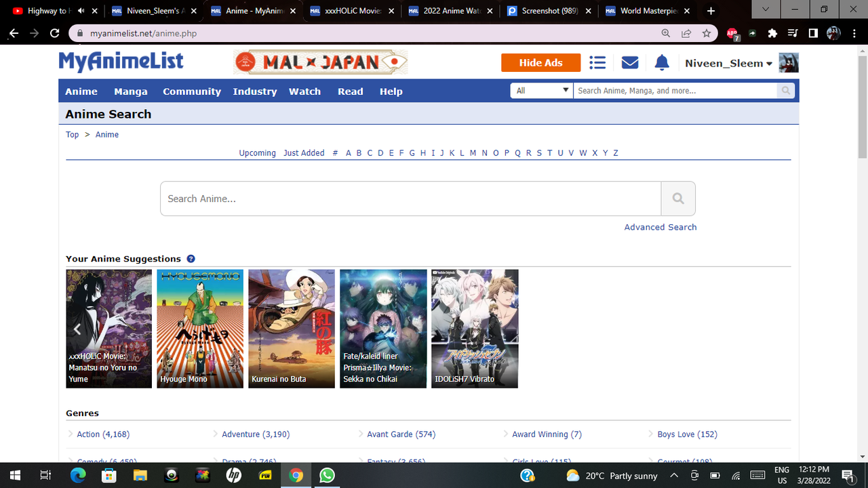
Task: Open the Advanced Search link
Action: click(x=660, y=226)
